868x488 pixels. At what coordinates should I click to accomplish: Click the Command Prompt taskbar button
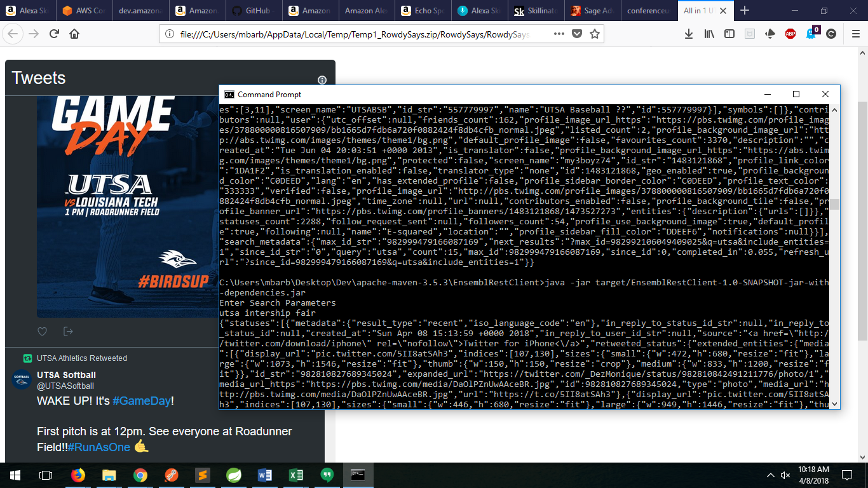click(358, 475)
